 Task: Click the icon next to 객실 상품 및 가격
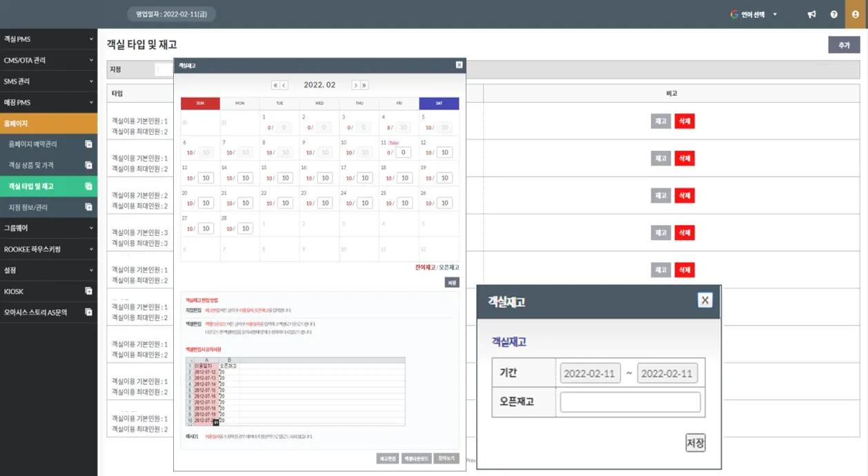pos(88,166)
